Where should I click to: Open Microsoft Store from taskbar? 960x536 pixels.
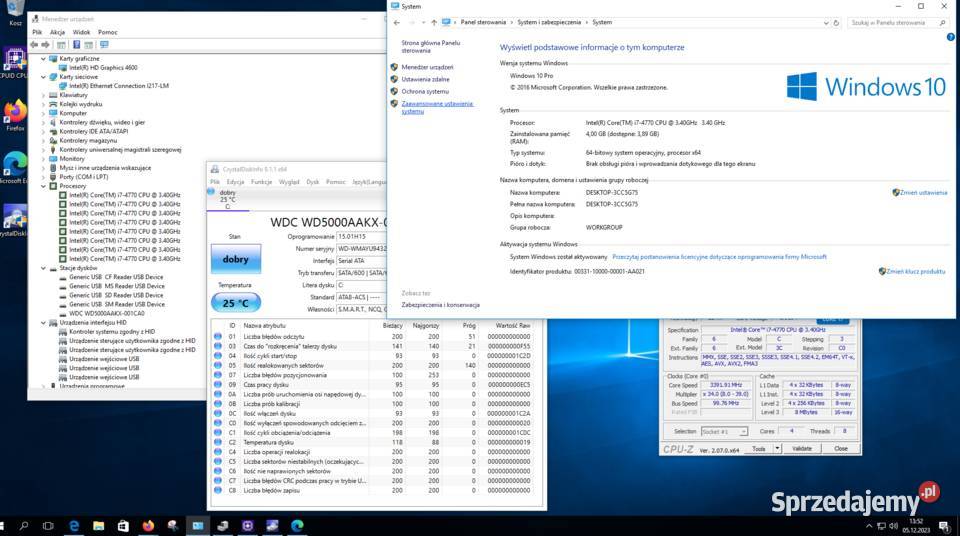[123, 526]
